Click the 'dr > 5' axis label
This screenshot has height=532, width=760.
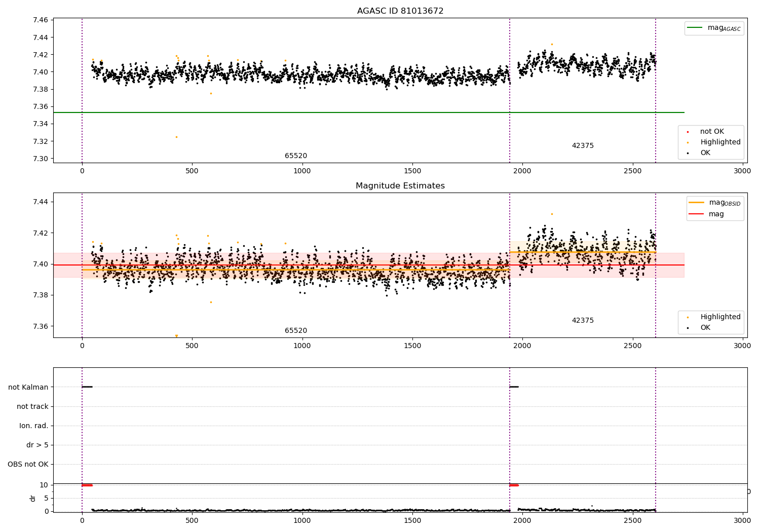click(37, 445)
